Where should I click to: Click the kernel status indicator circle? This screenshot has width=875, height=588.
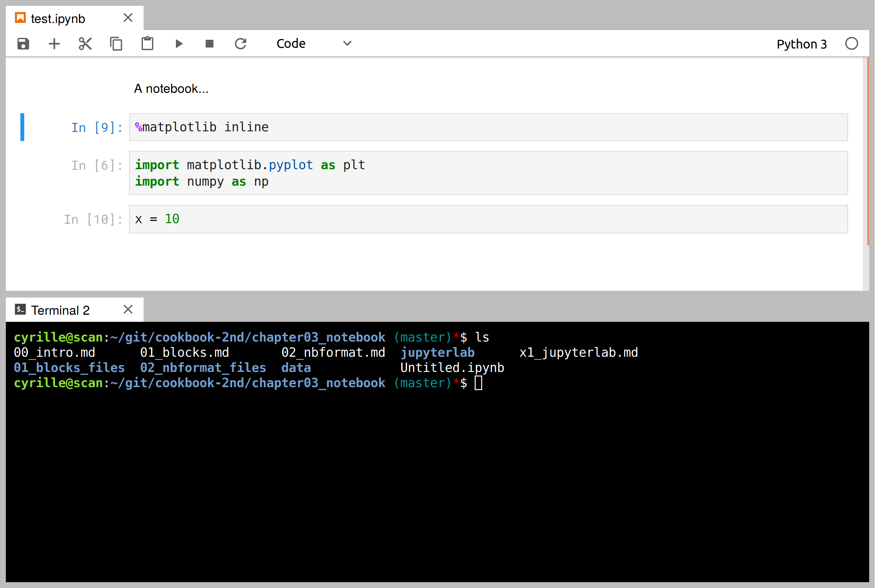click(852, 43)
